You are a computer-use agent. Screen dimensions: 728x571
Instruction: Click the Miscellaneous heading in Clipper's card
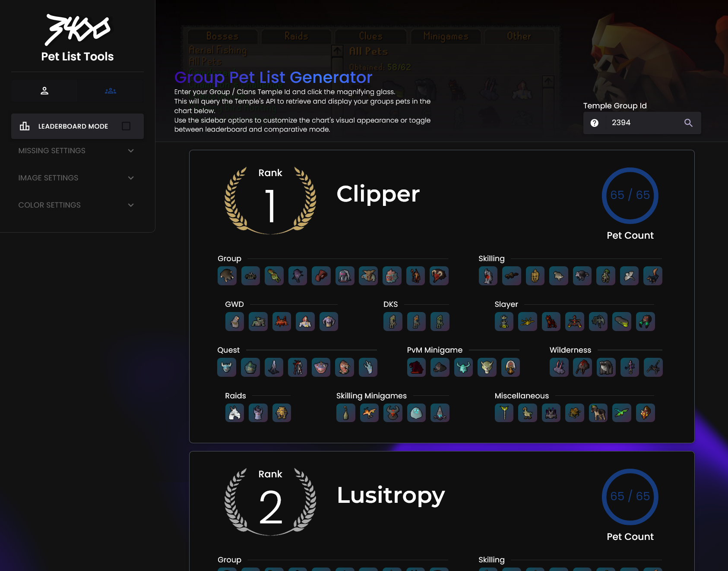522,396
